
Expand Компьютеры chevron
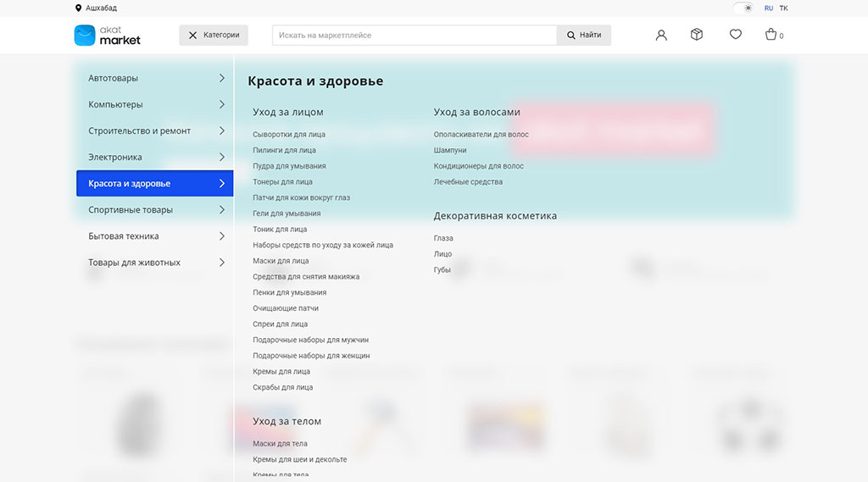click(221, 104)
